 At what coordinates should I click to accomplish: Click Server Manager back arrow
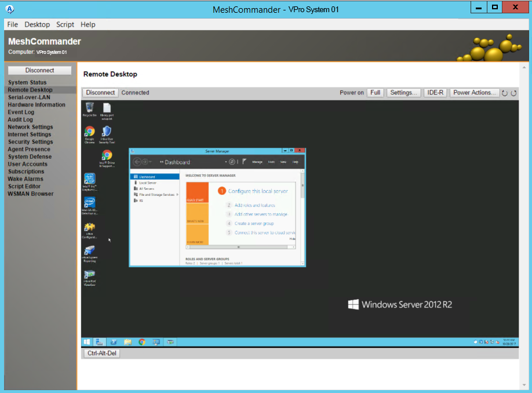pyautogui.click(x=137, y=162)
